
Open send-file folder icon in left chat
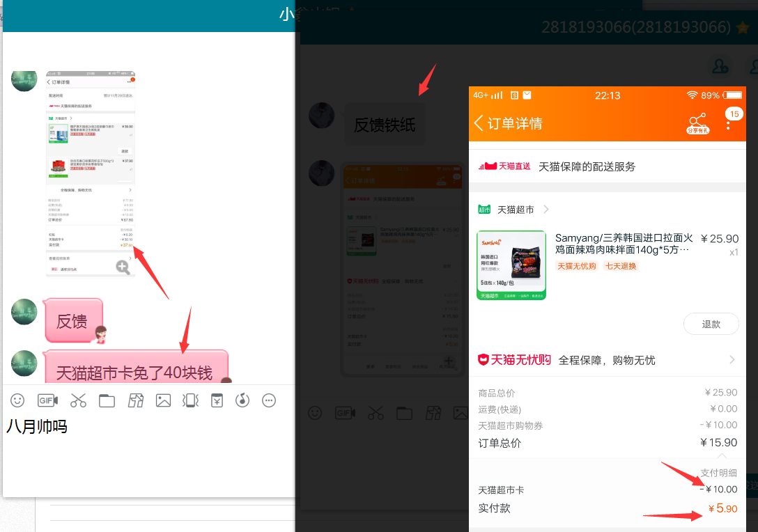tap(107, 400)
